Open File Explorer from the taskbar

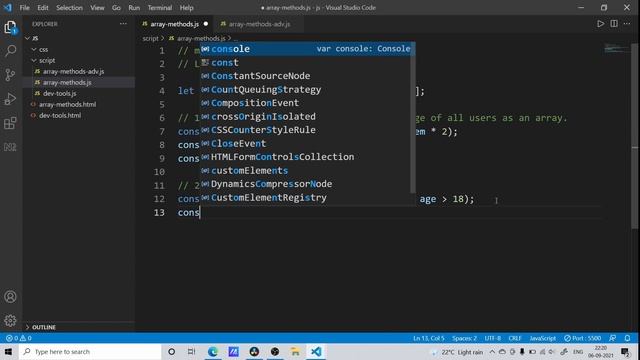point(295,351)
